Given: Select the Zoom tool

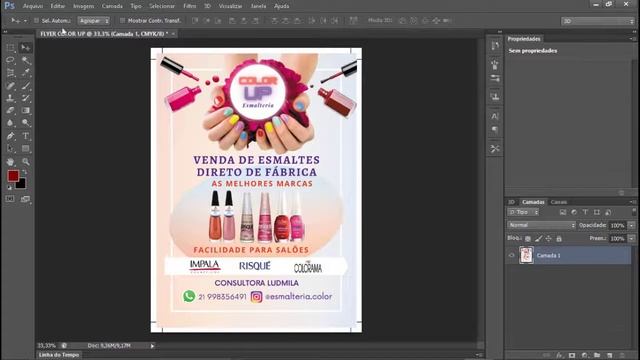Looking at the screenshot, I should (x=26, y=162).
